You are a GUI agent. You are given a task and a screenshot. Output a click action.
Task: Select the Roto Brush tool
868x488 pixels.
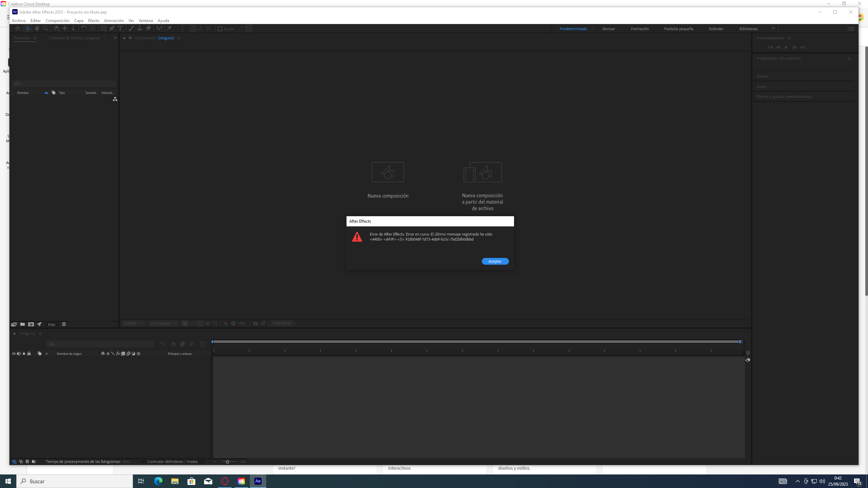[x=159, y=28]
